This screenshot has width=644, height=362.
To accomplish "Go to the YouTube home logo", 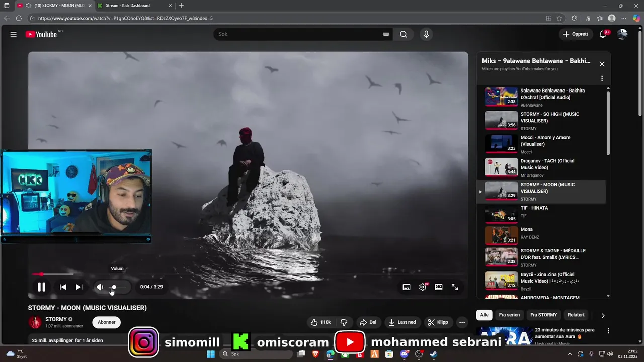I will [41, 34].
